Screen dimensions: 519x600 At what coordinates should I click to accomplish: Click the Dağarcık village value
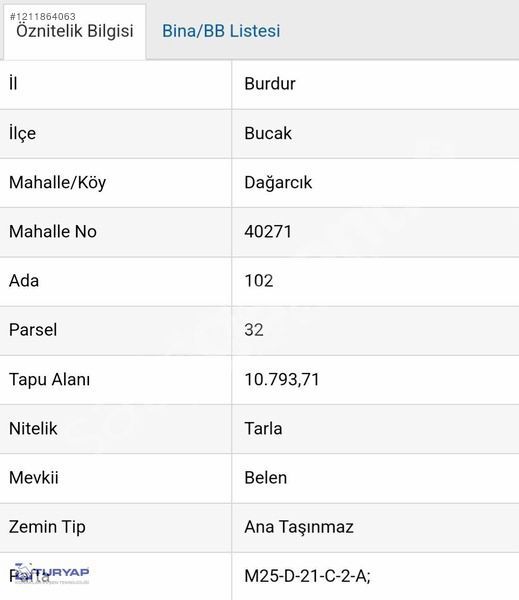click(278, 183)
